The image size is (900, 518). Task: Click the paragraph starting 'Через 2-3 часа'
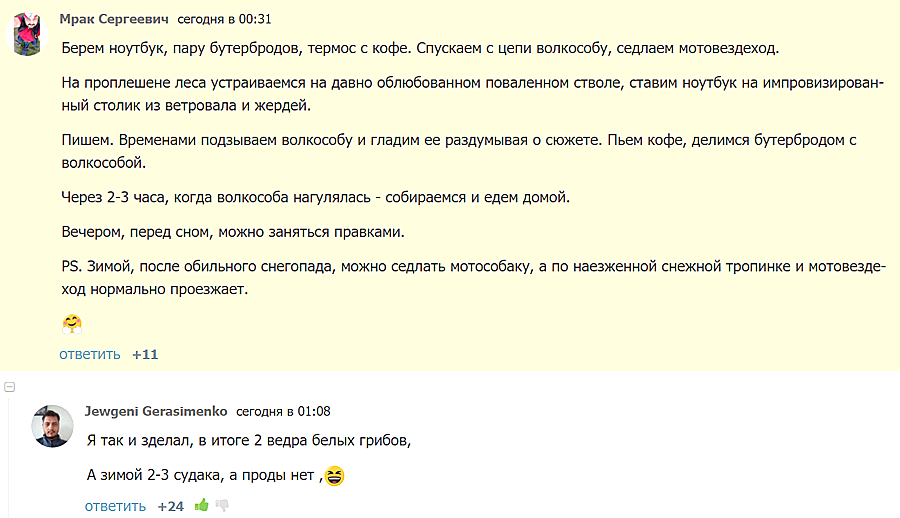tap(315, 197)
